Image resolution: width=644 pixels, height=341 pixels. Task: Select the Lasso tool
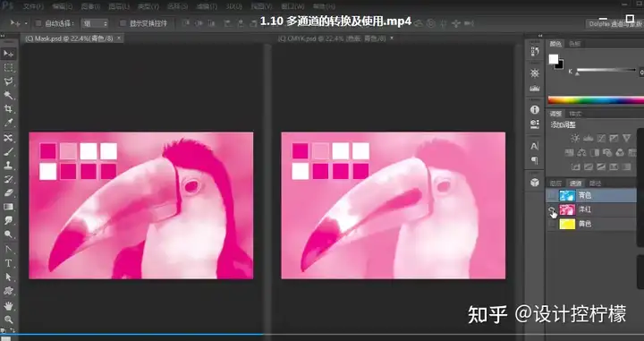tap(8, 81)
